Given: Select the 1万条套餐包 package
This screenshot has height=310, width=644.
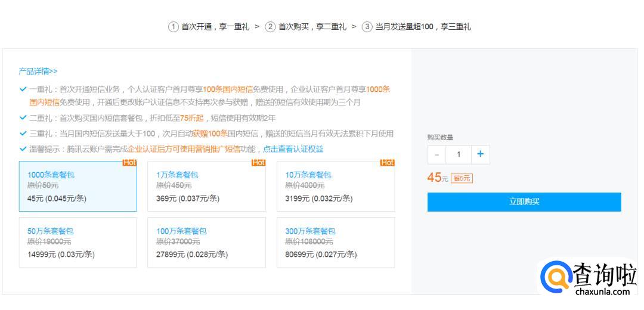Looking at the screenshot, I should pos(206,186).
